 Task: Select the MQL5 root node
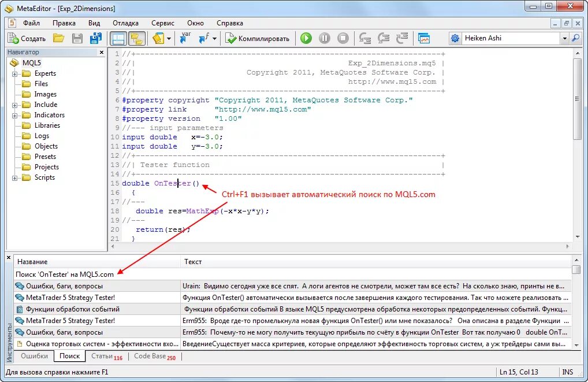[32, 62]
